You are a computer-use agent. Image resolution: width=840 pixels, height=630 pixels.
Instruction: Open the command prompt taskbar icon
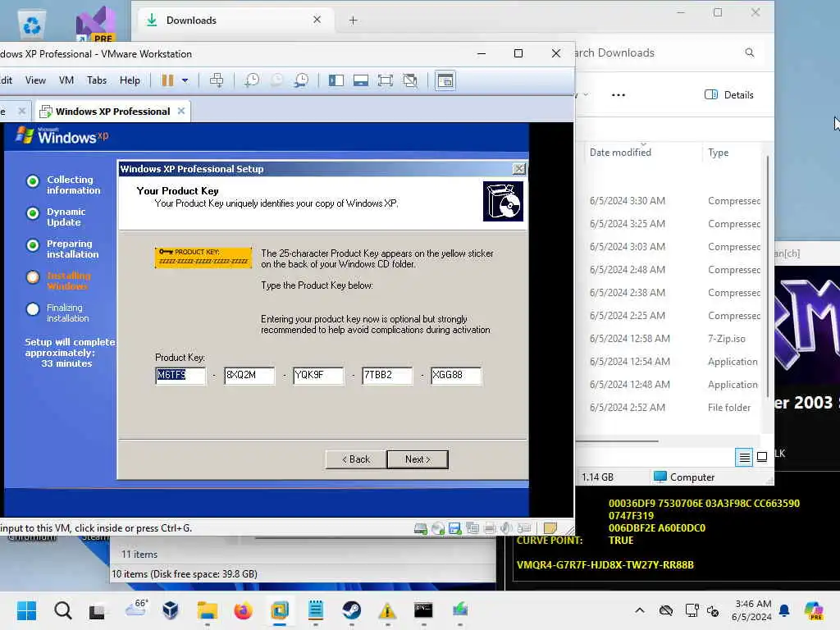(x=423, y=610)
